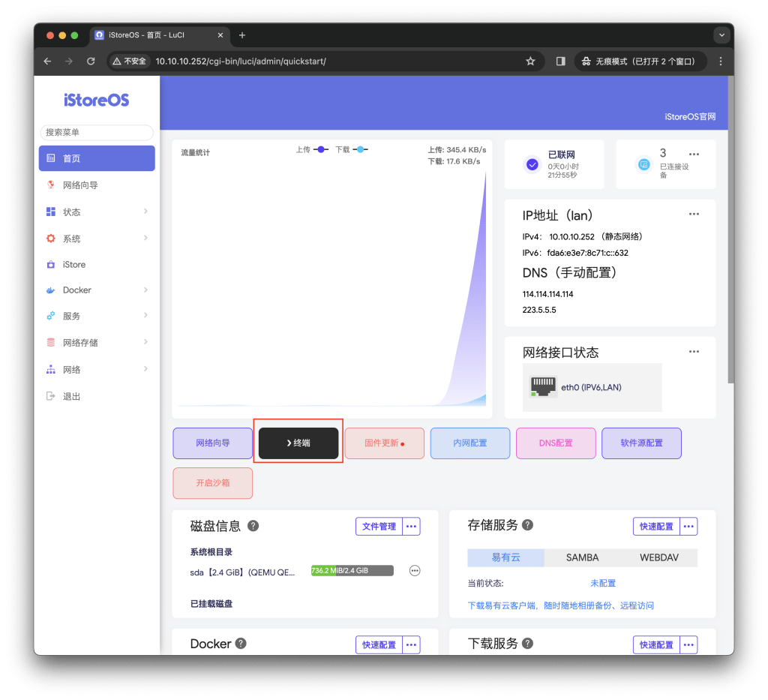
Task: Expand the 状态 sidebar menu
Action: click(x=97, y=212)
